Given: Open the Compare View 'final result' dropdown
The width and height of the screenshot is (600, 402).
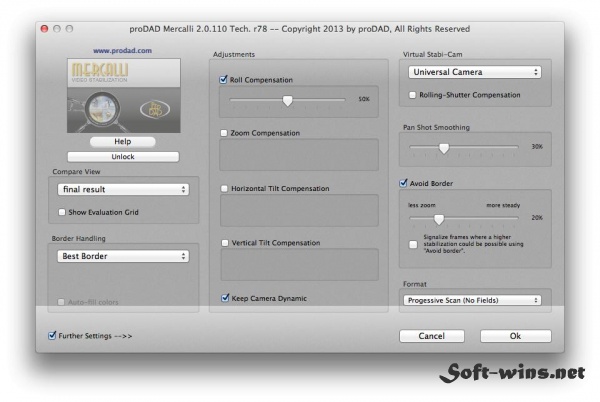Looking at the screenshot, I should (x=123, y=189).
